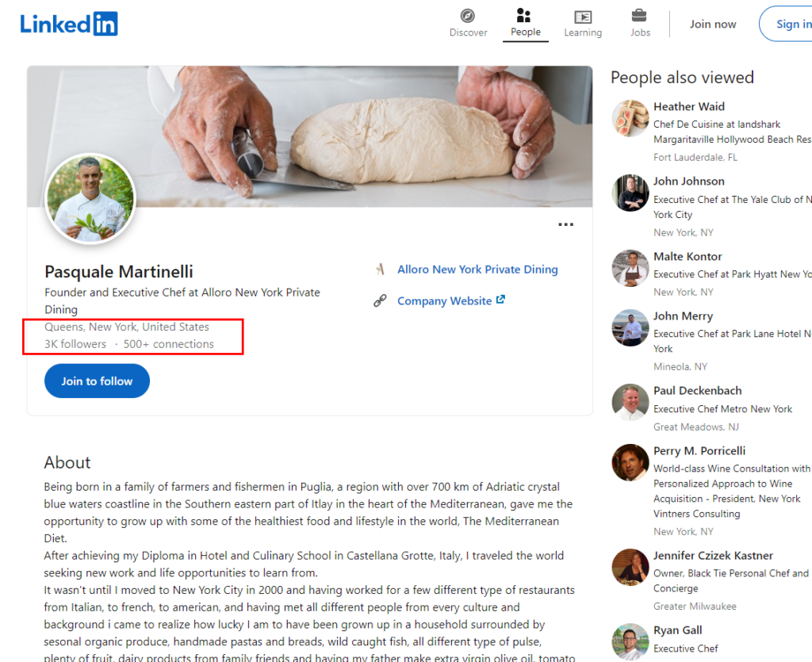This screenshot has width=812, height=662.
Task: Open Heather Waid's profile
Action: coord(688,106)
